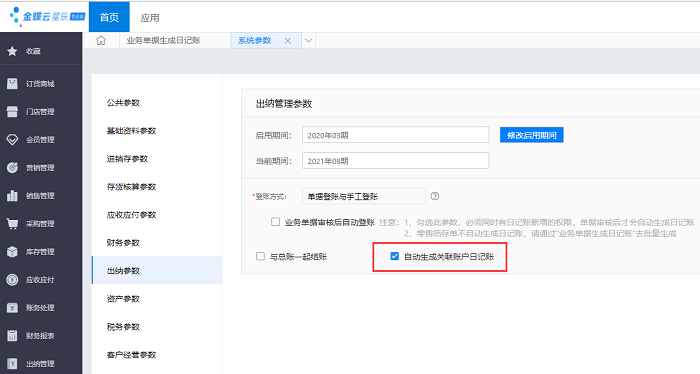
Task: Click the 当前期间 field 2021年08期
Action: tap(396, 161)
